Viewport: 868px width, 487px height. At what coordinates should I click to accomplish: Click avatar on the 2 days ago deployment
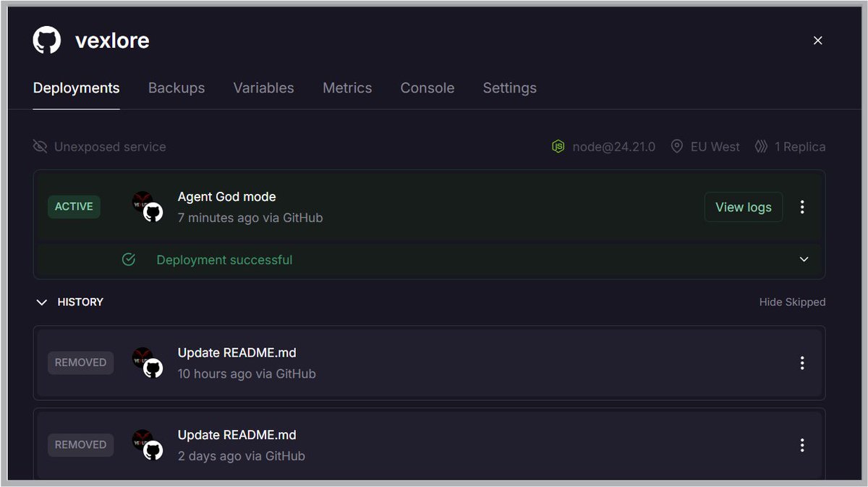click(148, 445)
